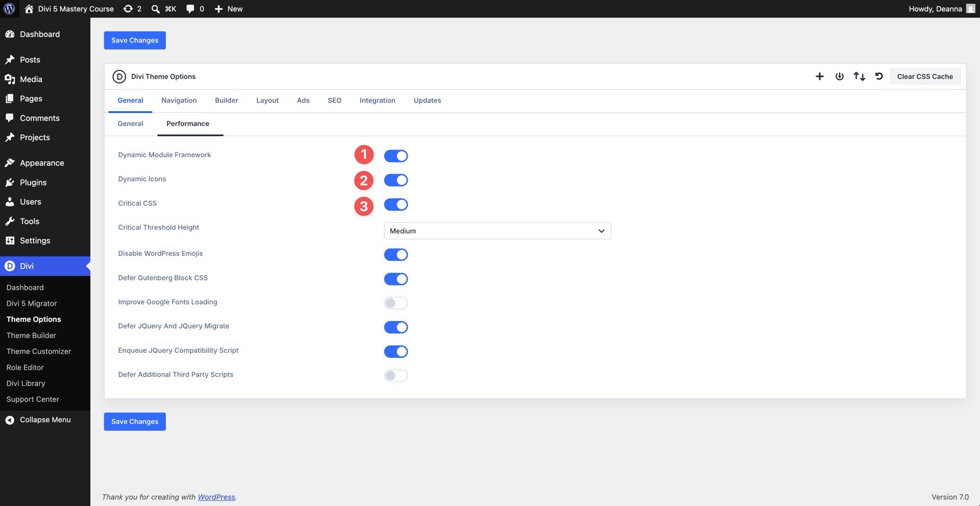Image resolution: width=980 pixels, height=506 pixels.
Task: Click the sidebar Comments bubble icon
Action: point(10,118)
